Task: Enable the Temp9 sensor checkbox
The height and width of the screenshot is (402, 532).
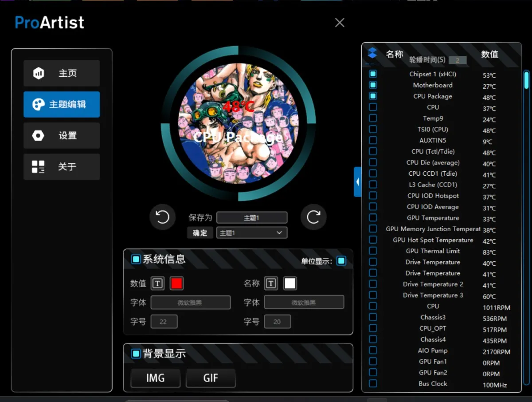Action: pos(373,118)
